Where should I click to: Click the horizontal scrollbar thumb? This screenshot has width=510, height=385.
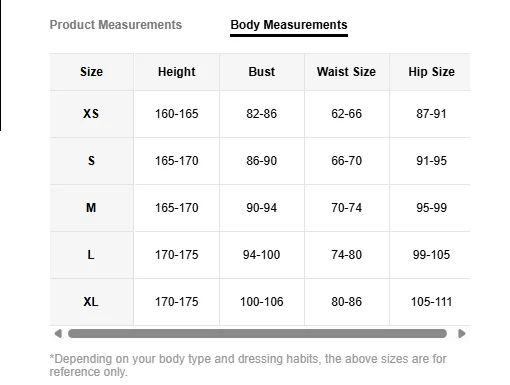tap(257, 333)
